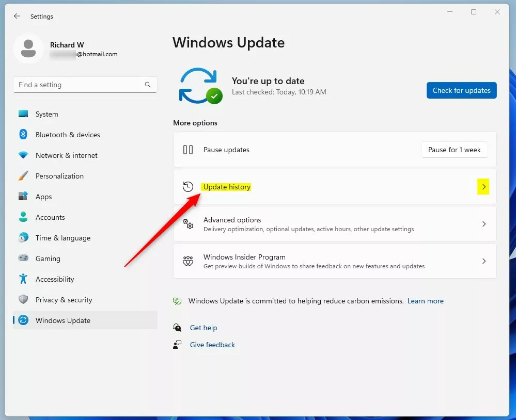Image resolution: width=516 pixels, height=420 pixels.
Task: Open the Update history label
Action: point(227,187)
